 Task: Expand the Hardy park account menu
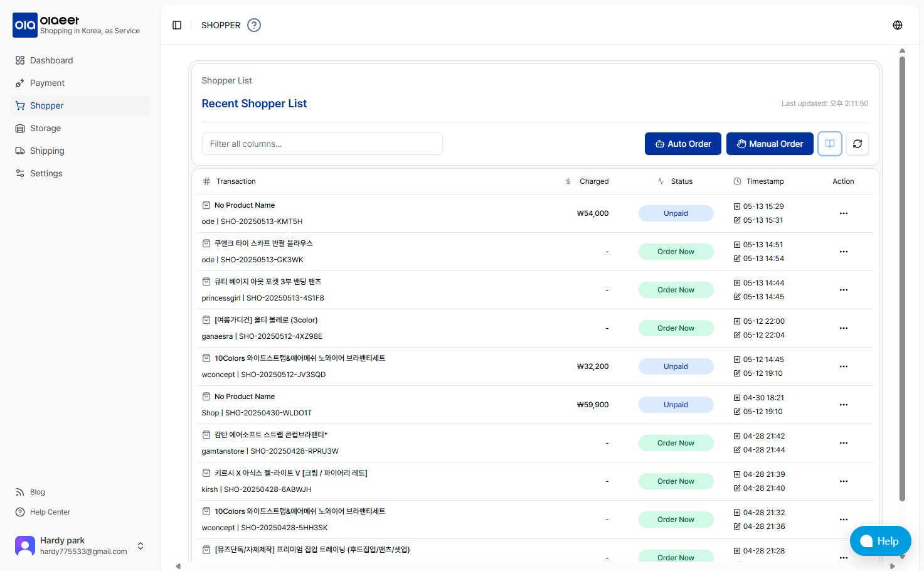(x=141, y=546)
